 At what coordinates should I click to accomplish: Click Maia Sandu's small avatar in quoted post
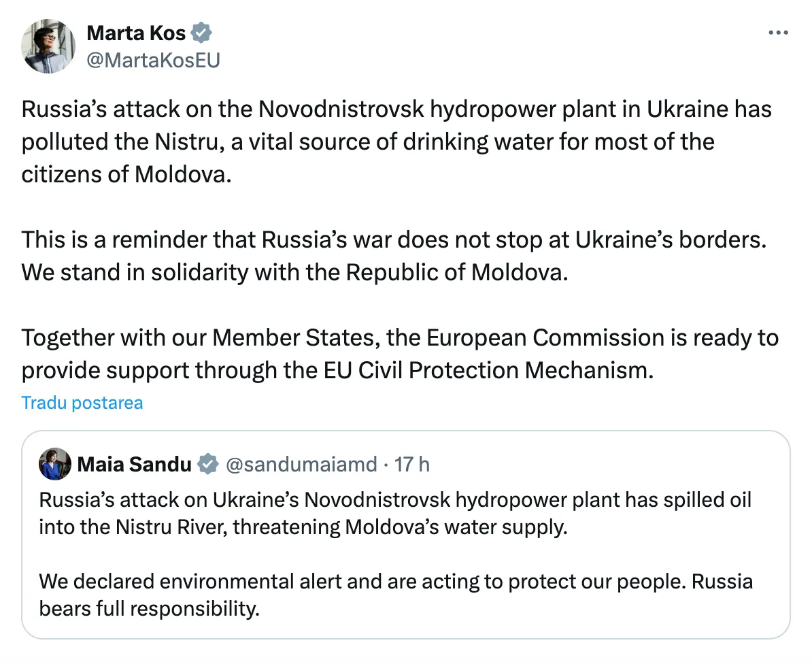55,464
